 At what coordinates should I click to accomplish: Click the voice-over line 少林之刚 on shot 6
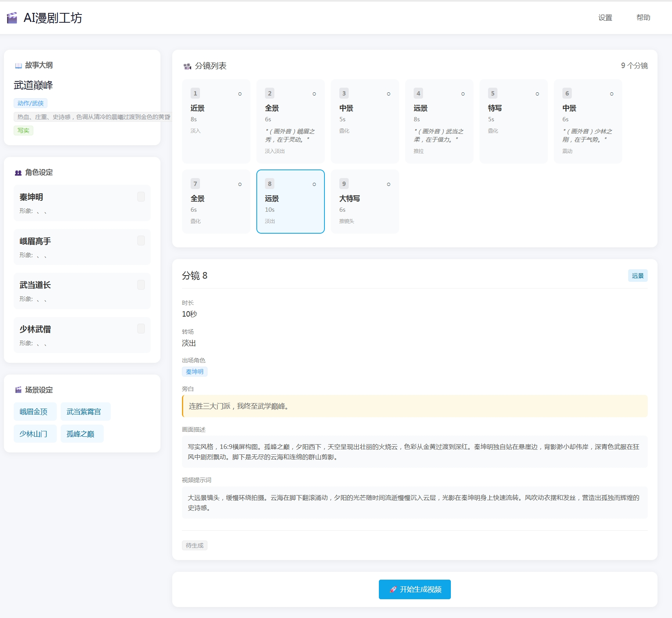coord(587,135)
